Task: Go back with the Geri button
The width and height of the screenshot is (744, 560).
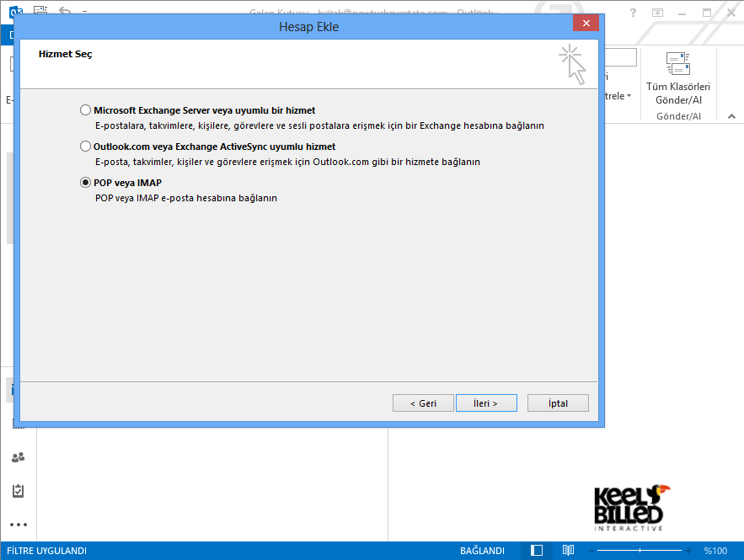Action: click(x=423, y=403)
